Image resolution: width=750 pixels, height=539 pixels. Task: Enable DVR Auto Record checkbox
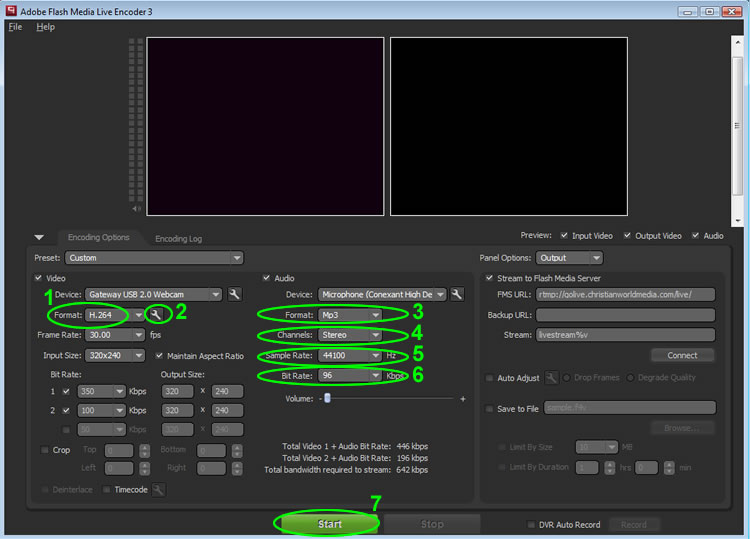[531, 525]
